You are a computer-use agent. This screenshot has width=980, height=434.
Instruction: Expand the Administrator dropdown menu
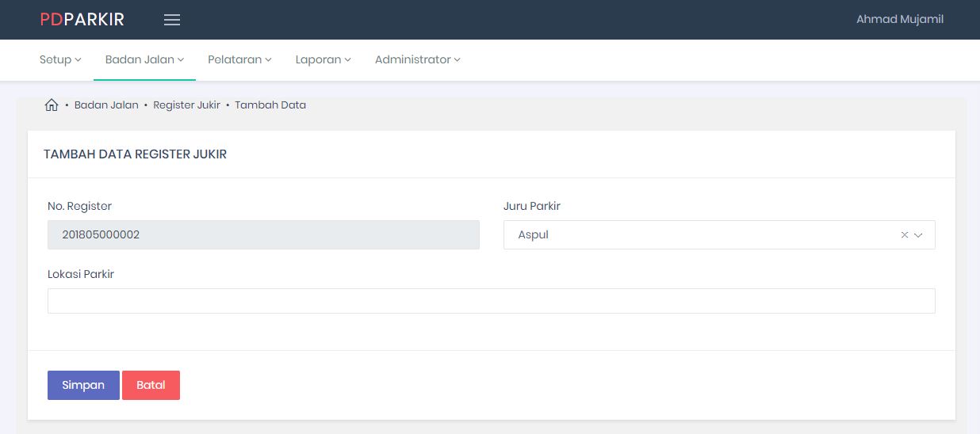(x=417, y=59)
